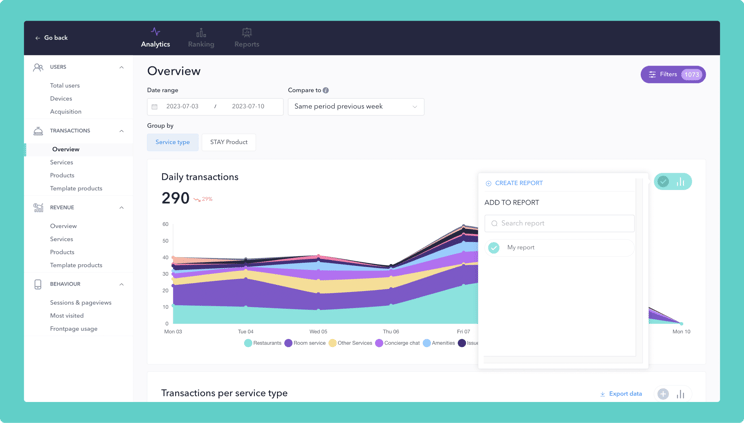This screenshot has height=423, width=744.
Task: Click the Restaurants legend color dot
Action: 248,343
